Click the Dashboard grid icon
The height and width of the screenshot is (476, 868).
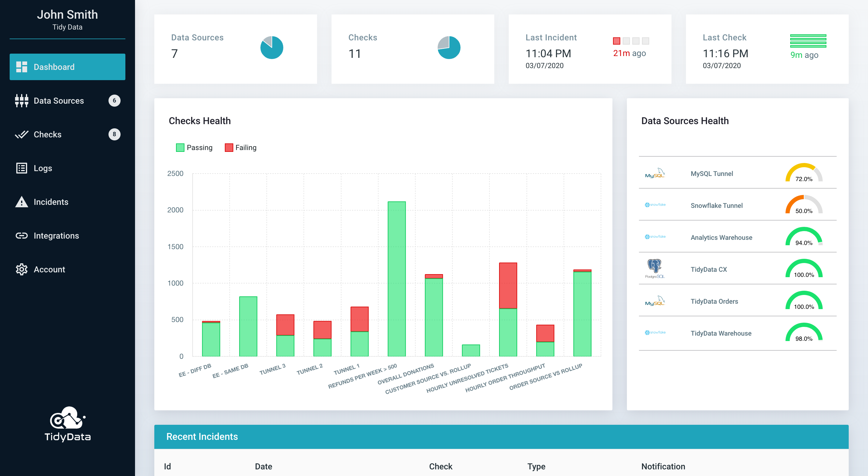22,67
